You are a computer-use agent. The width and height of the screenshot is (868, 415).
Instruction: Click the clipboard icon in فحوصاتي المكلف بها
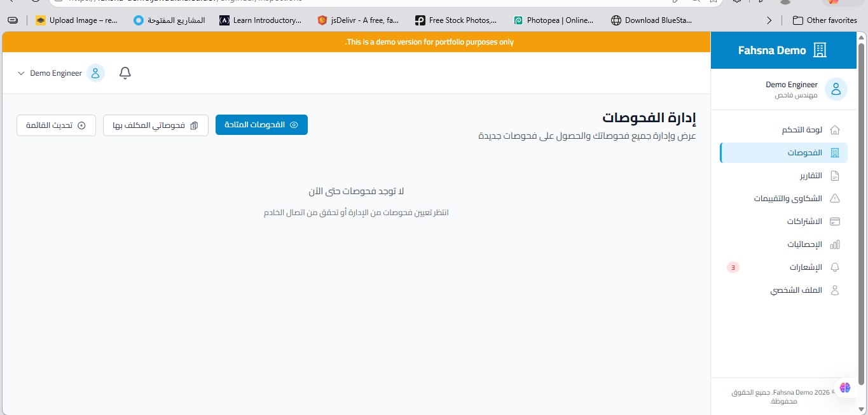[x=195, y=125]
